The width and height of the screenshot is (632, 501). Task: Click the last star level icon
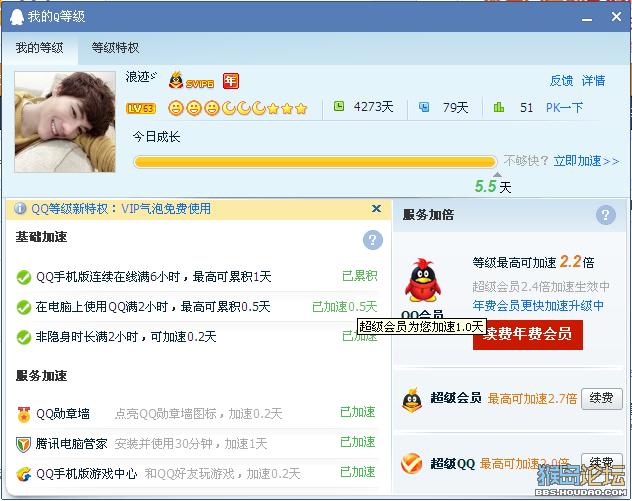click(301, 108)
